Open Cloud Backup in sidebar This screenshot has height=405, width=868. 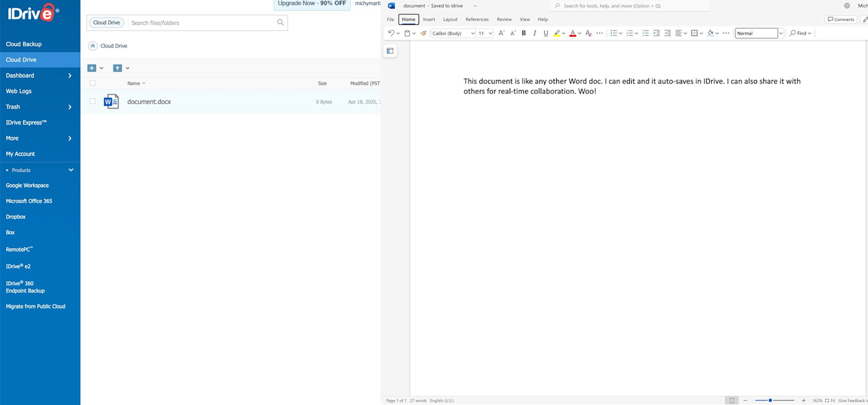(24, 44)
